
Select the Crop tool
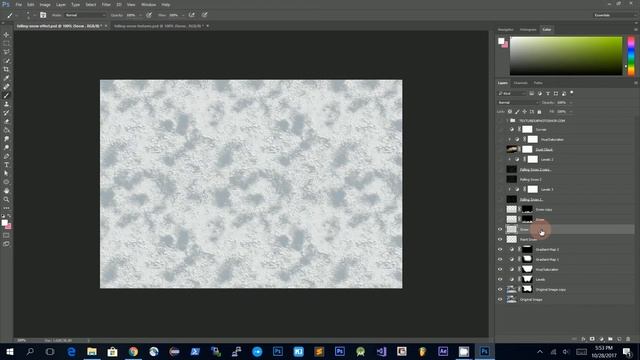(x=6, y=69)
